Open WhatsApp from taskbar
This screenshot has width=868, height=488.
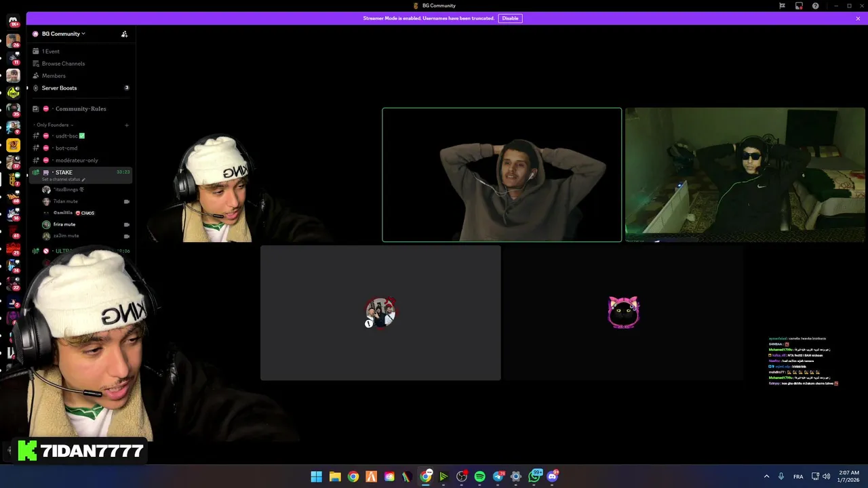tap(534, 476)
